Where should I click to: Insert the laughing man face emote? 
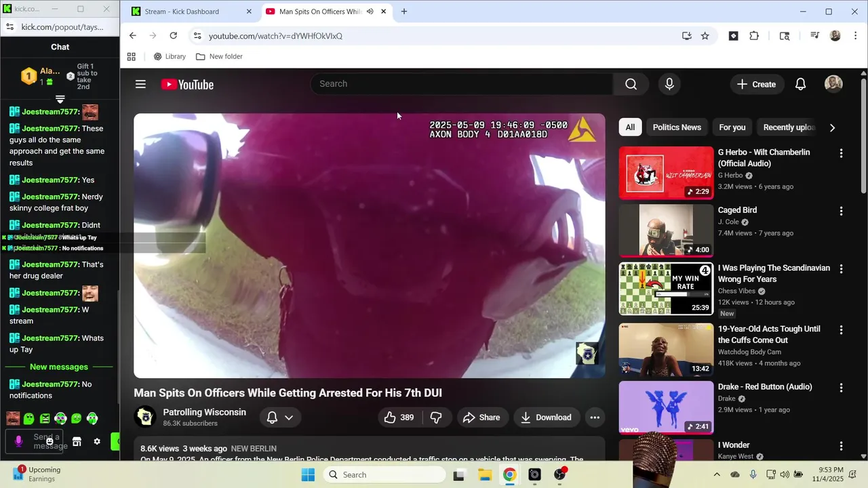(x=13, y=419)
